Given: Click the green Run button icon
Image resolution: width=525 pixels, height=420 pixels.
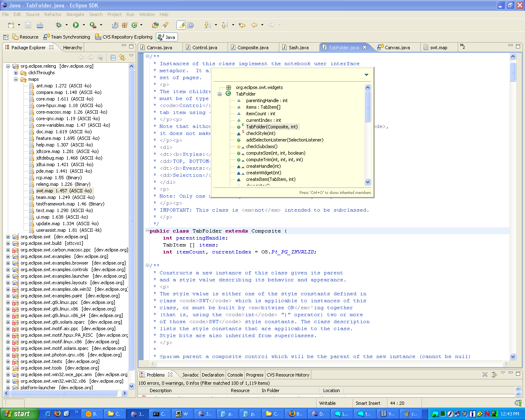Looking at the screenshot, I should (76, 25).
